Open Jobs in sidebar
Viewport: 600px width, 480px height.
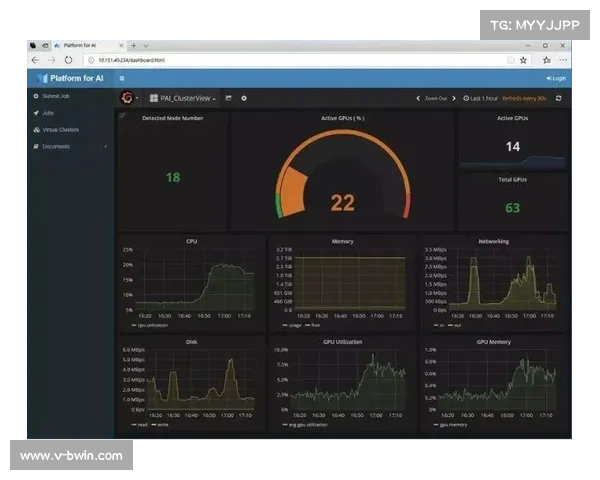44,113
